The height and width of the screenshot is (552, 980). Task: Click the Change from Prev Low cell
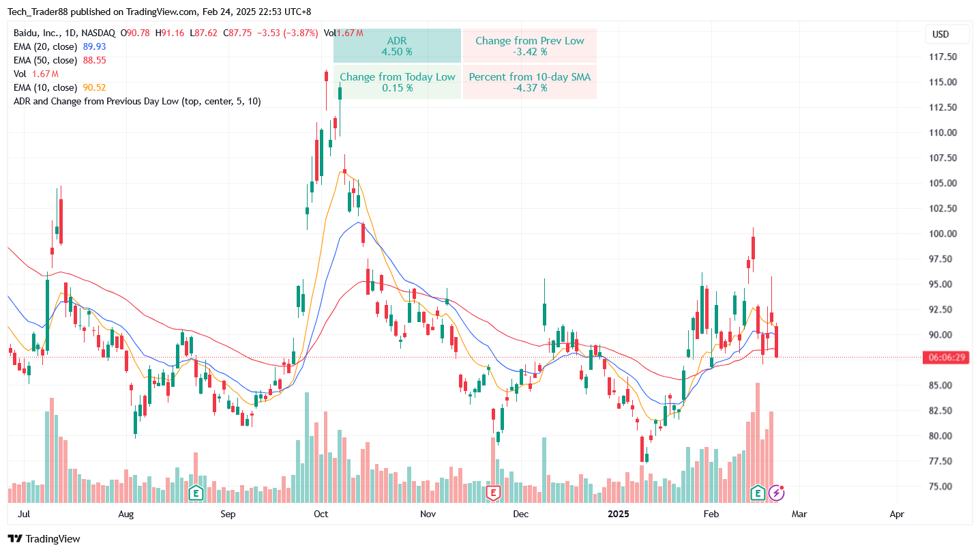point(530,46)
